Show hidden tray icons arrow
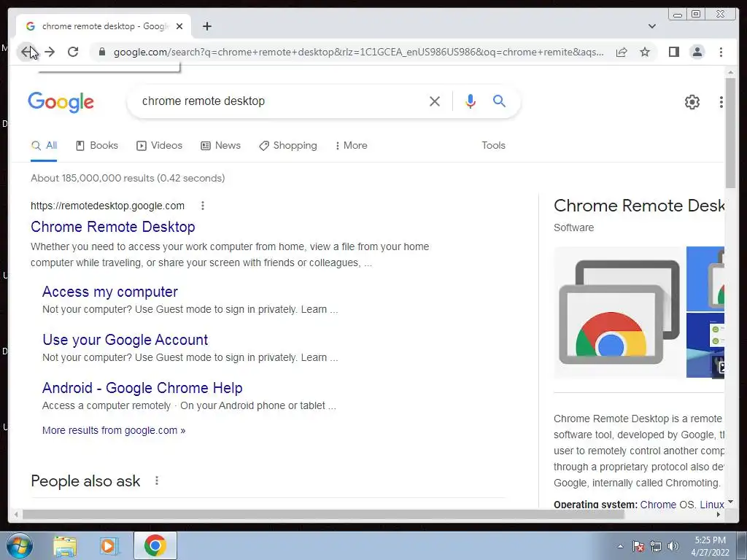Viewport: 747px width, 560px height. click(620, 546)
